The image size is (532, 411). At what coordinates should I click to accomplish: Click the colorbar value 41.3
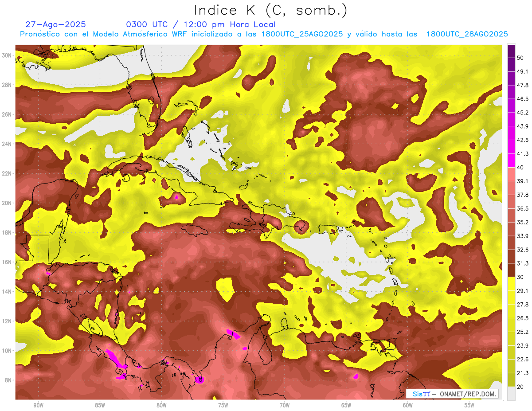point(523,154)
